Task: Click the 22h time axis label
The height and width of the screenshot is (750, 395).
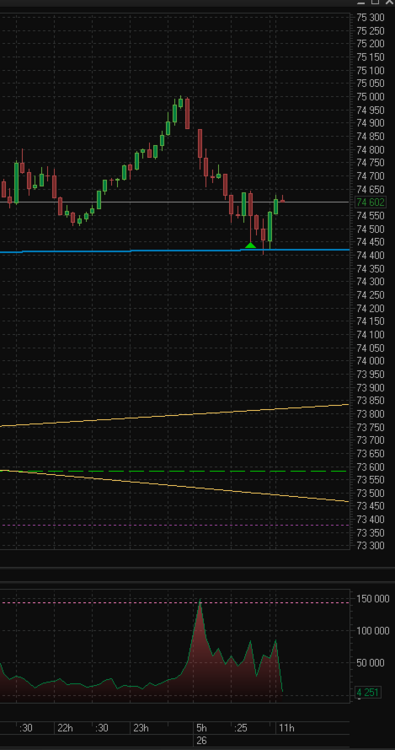Action: tap(65, 728)
